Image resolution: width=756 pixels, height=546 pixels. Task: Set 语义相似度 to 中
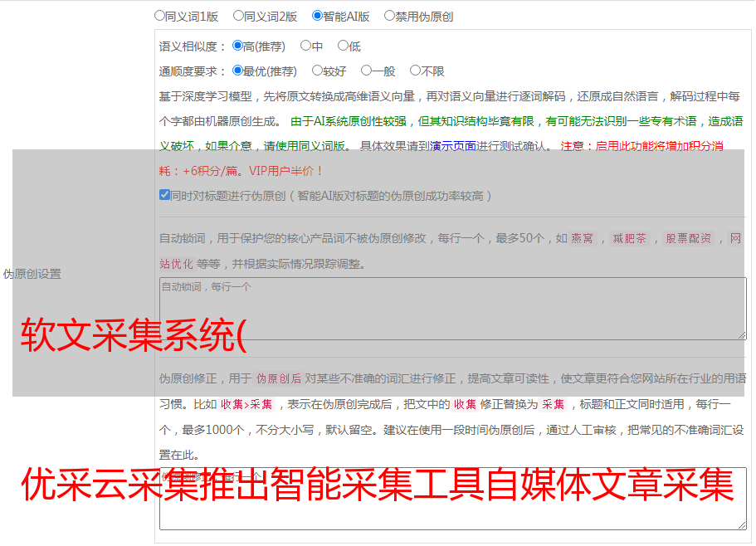[x=305, y=46]
